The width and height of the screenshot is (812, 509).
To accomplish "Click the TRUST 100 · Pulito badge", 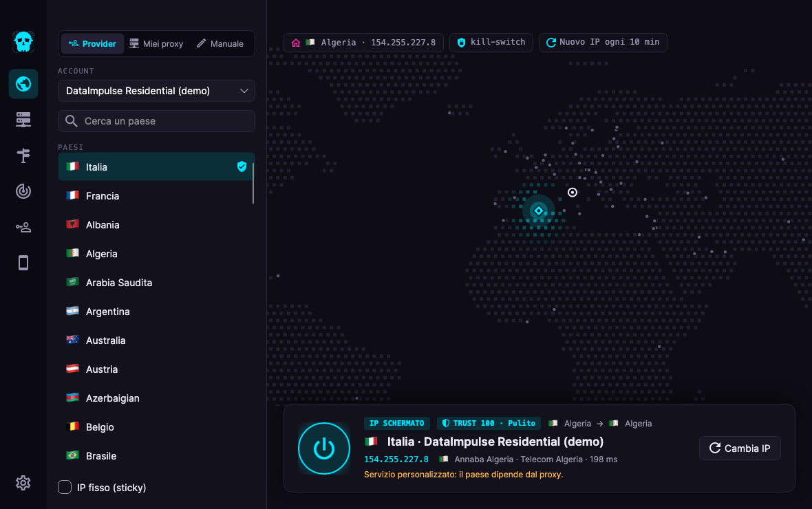I will [x=489, y=423].
